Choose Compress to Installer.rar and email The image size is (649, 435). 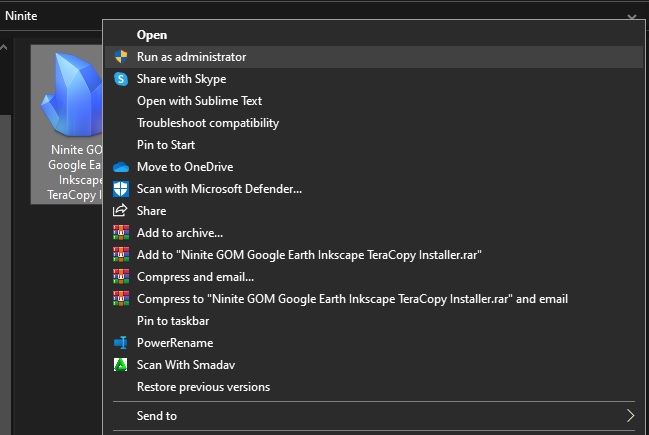[352, 299]
